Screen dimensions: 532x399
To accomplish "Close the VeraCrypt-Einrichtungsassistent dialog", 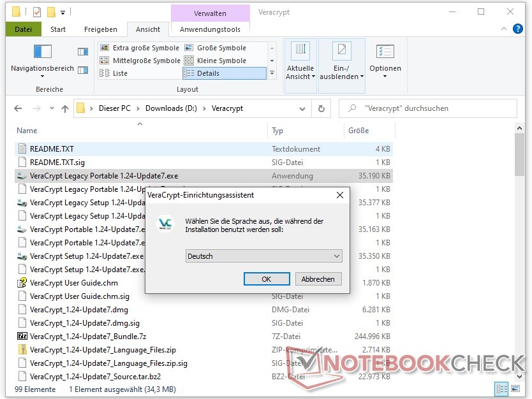I will tap(339, 195).
